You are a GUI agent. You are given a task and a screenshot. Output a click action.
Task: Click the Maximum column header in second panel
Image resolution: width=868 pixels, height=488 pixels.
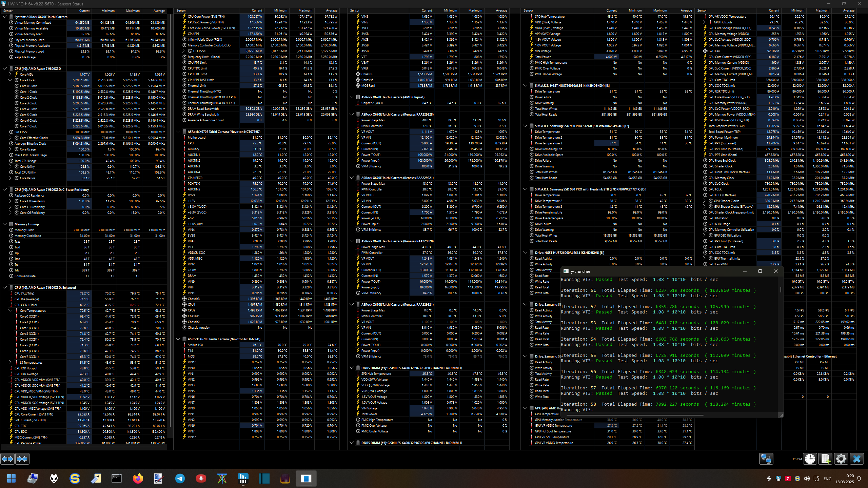tap(305, 11)
